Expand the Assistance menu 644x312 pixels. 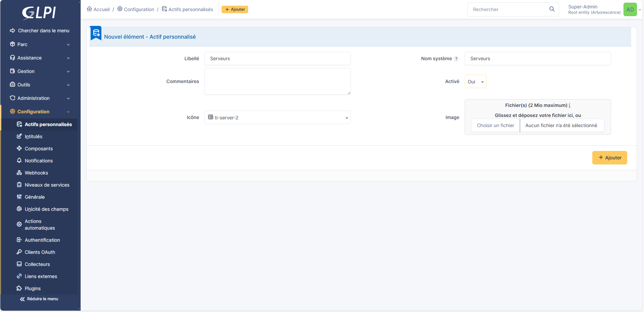(x=40, y=58)
